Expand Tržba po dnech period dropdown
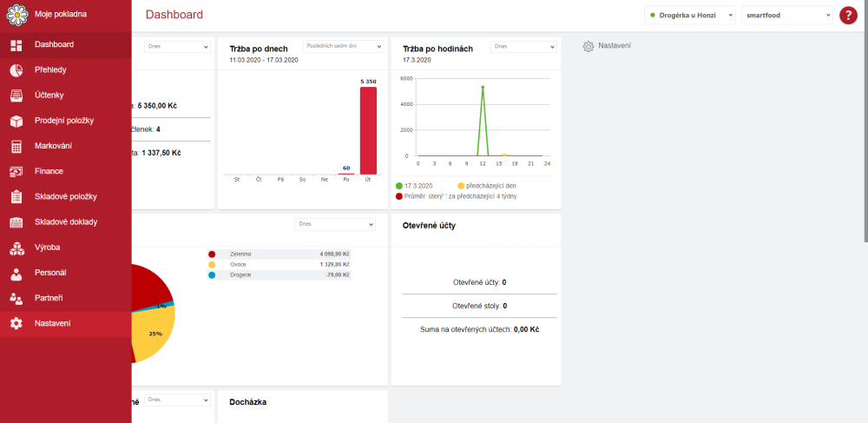 point(343,47)
